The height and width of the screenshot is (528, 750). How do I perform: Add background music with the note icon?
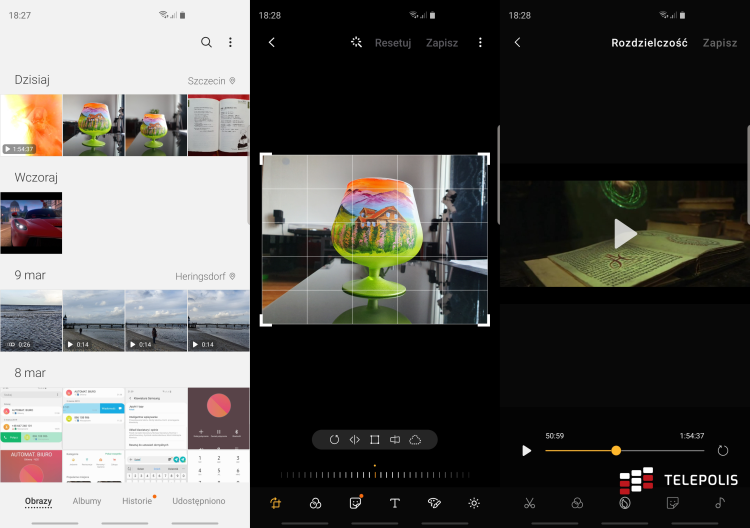coord(720,503)
